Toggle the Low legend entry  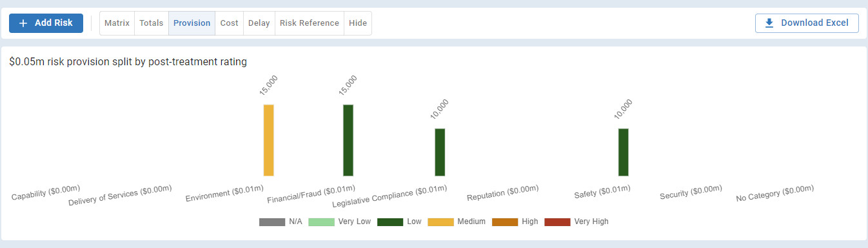pyautogui.click(x=399, y=222)
